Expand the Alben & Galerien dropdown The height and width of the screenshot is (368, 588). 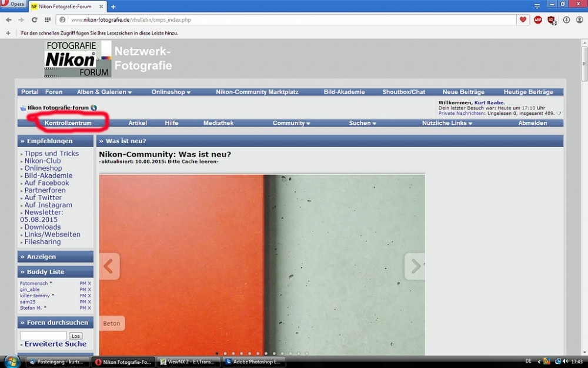(x=104, y=92)
